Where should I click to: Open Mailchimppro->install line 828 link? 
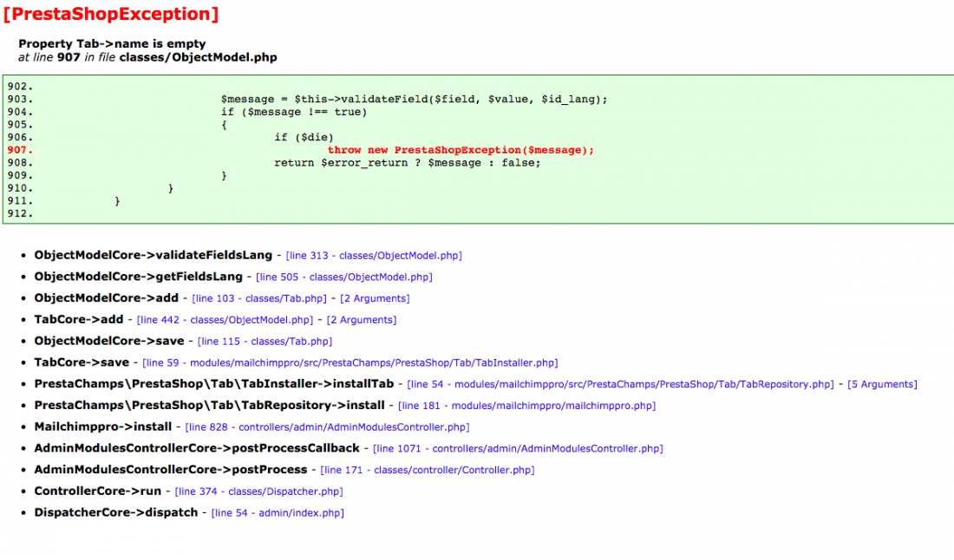coord(327,427)
